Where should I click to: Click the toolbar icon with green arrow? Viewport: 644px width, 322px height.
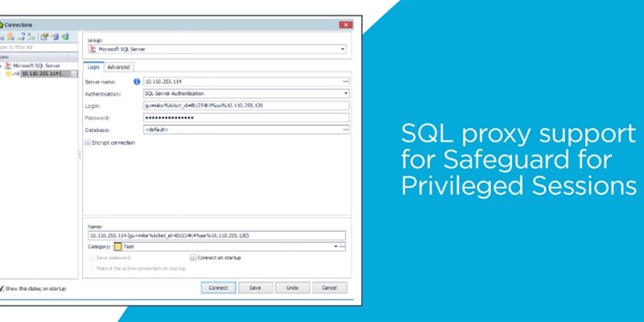65,37
